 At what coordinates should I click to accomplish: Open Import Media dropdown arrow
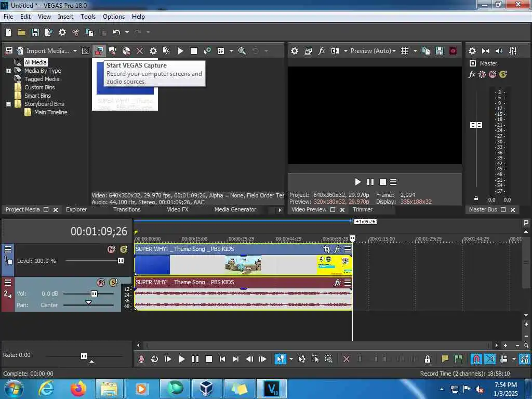(75, 51)
